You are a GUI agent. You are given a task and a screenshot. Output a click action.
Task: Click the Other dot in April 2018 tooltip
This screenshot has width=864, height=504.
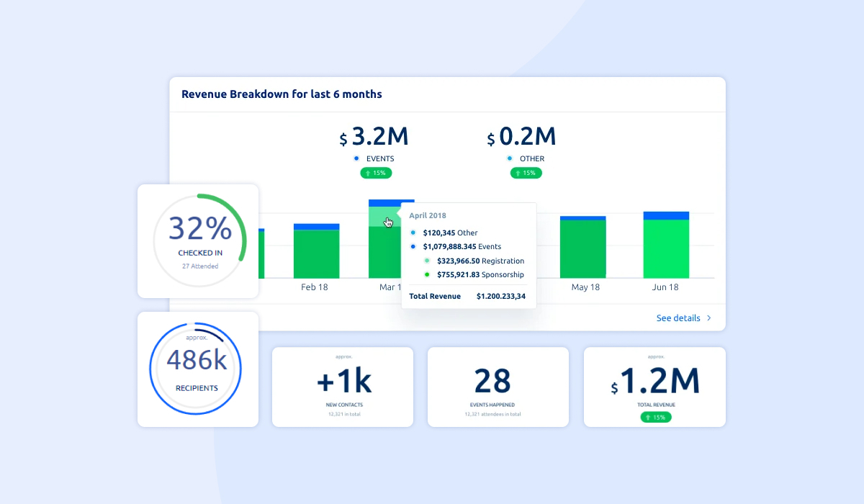(x=413, y=233)
